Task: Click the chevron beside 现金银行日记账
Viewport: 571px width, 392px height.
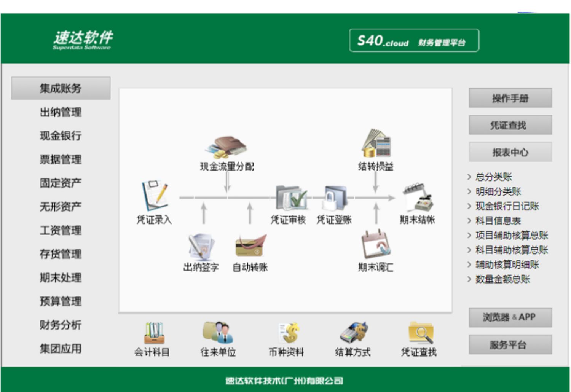Action: click(469, 206)
